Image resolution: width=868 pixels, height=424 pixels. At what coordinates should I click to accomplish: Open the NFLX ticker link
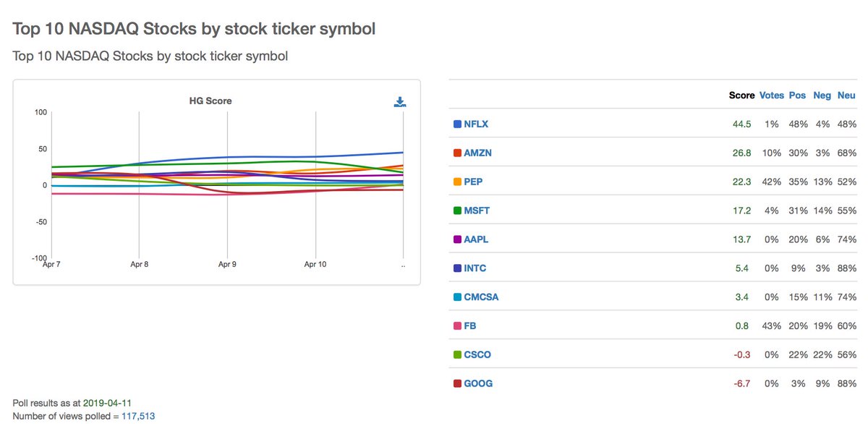click(x=476, y=124)
